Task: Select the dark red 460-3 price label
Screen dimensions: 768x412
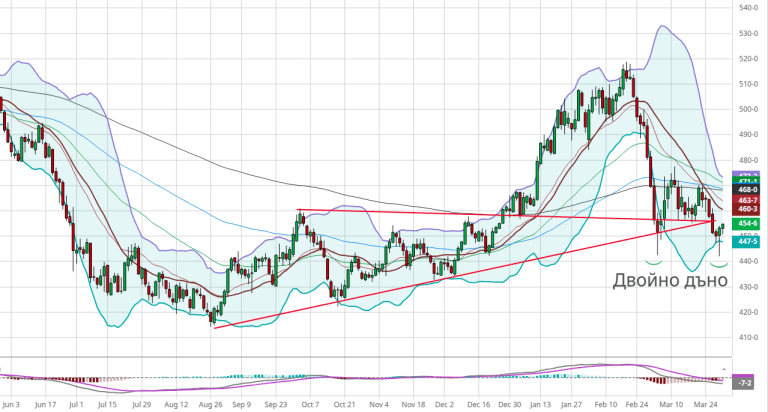Action: click(x=747, y=209)
